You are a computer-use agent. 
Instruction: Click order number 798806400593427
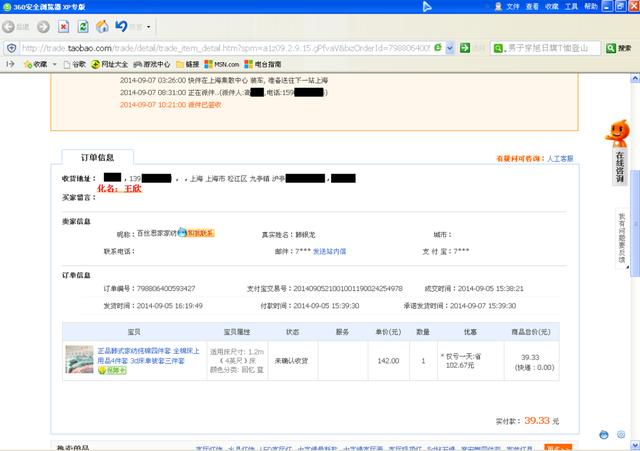[x=166, y=289]
